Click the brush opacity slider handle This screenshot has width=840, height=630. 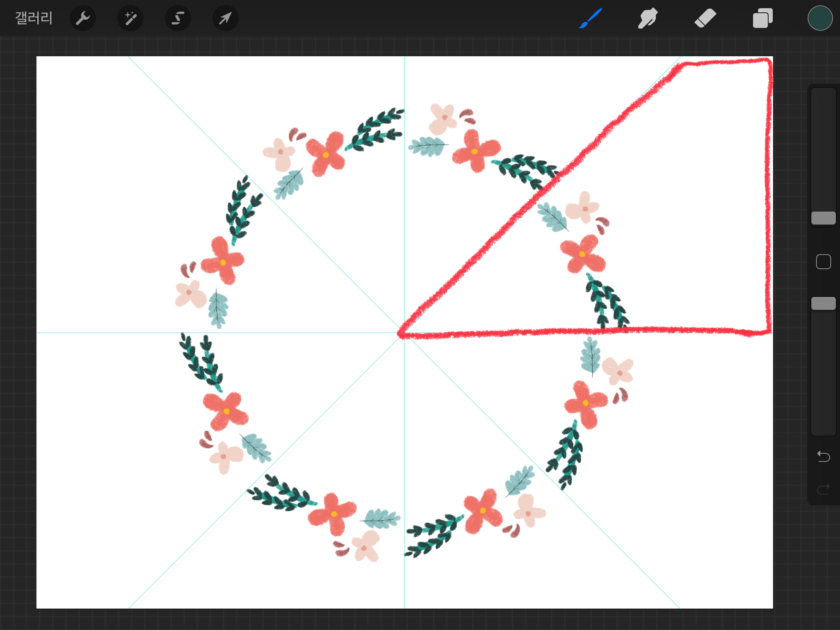tap(823, 304)
